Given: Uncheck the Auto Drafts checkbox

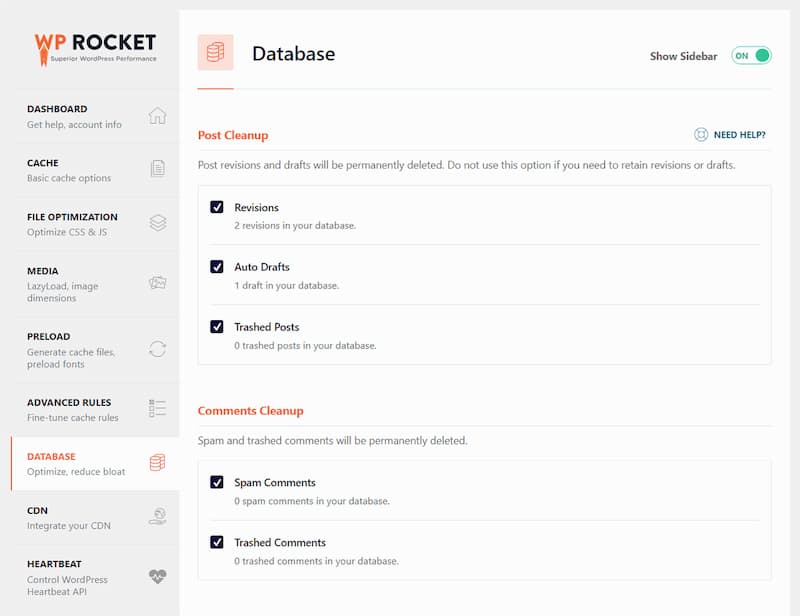Looking at the screenshot, I should tap(217, 266).
